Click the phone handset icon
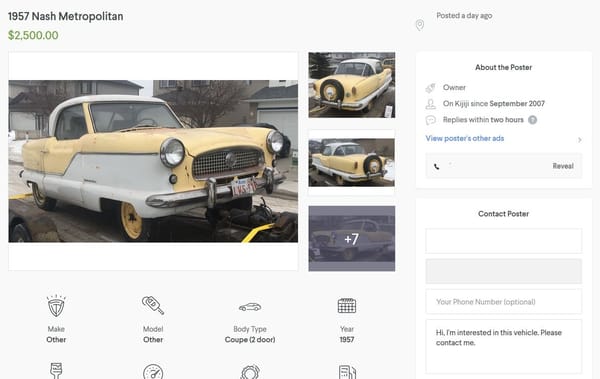This screenshot has width=600, height=379. point(436,166)
